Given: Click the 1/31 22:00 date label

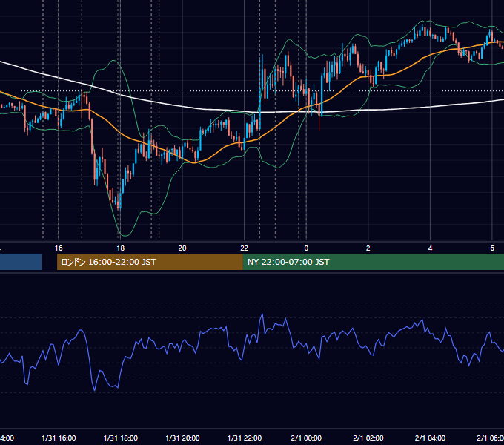Looking at the screenshot, I should 245,438.
